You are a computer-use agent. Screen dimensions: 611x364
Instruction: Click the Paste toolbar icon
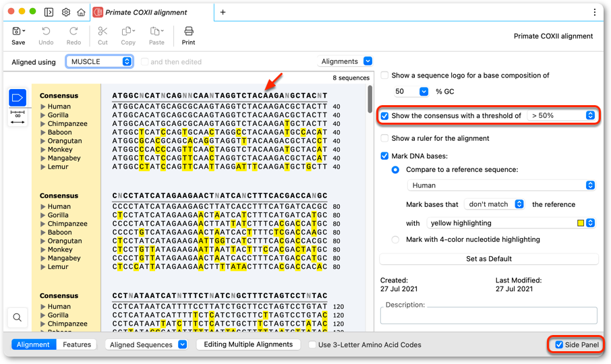pos(156,32)
